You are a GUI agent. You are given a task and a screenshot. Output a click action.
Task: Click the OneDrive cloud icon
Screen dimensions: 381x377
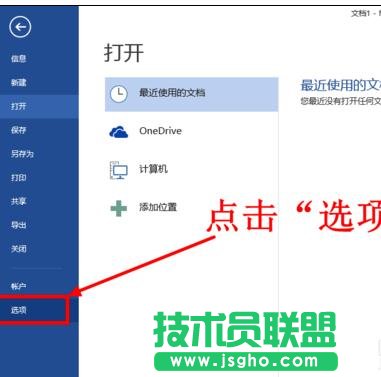coord(119,132)
